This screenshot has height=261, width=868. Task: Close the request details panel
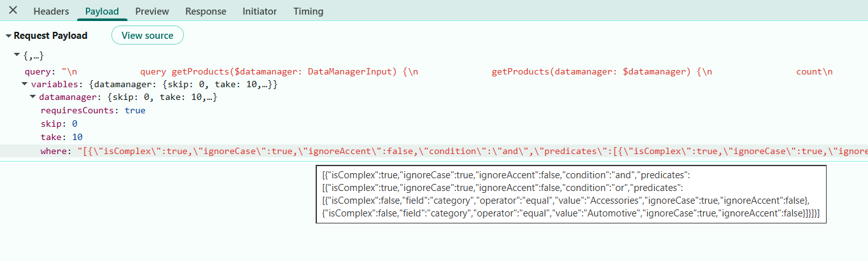[x=13, y=11]
